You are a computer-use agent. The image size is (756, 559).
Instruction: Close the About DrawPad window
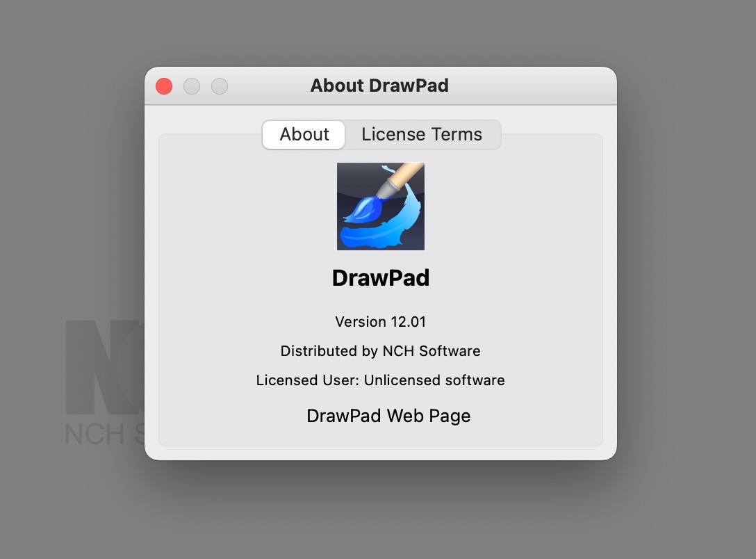tap(164, 86)
